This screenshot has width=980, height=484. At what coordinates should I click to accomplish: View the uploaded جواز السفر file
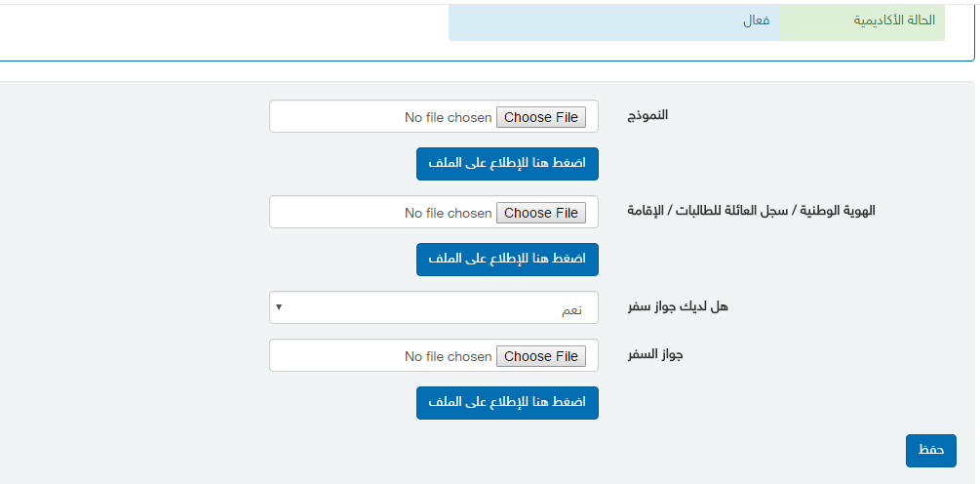507,403
